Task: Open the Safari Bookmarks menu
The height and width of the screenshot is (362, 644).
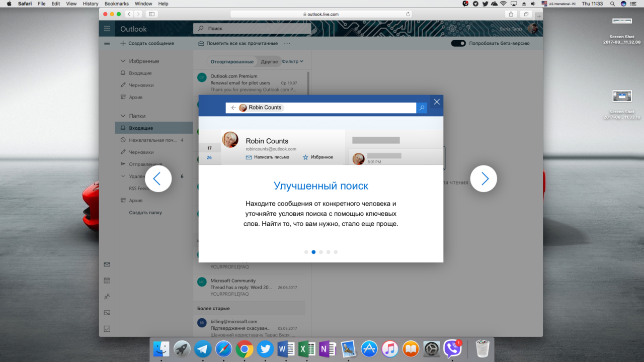Action: point(117,4)
